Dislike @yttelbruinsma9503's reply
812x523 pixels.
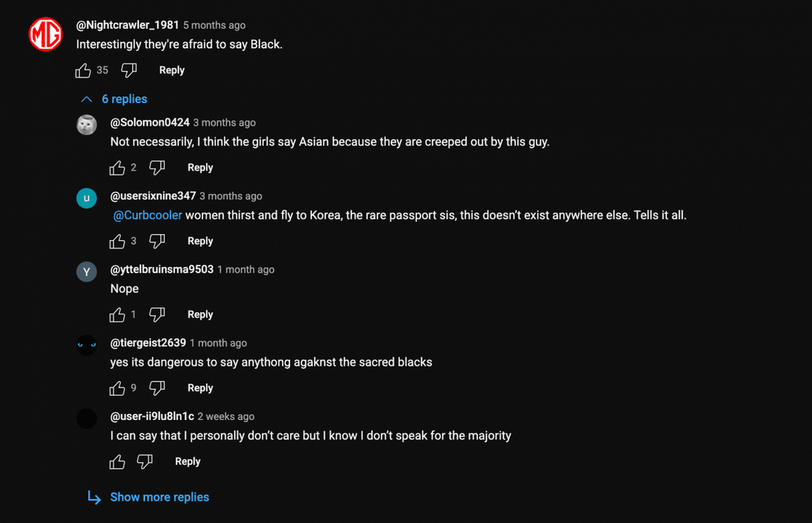click(157, 314)
